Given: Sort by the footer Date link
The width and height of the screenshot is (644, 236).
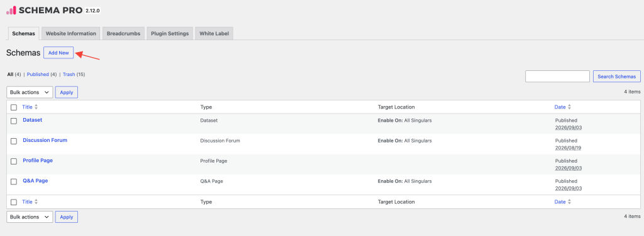Looking at the screenshot, I should click(x=560, y=201).
